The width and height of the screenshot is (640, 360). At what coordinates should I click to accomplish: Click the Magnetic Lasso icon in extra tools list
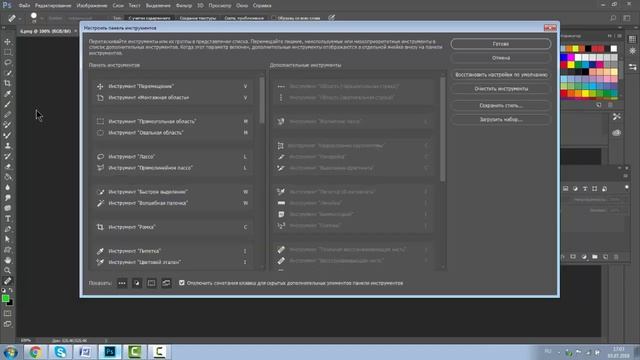[281, 121]
